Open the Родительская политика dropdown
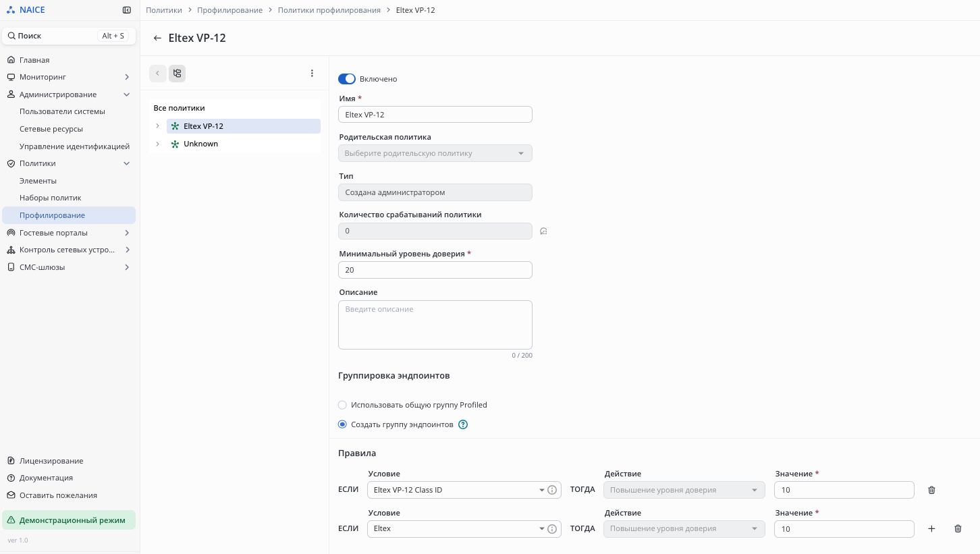 [435, 154]
